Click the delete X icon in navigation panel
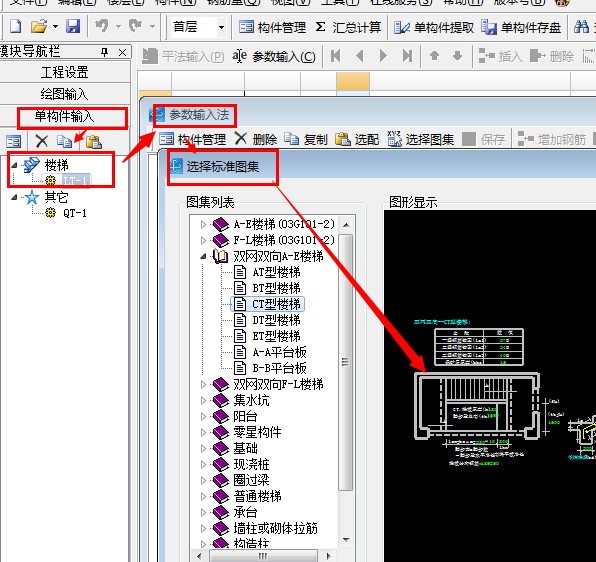596x562 pixels. [41, 141]
